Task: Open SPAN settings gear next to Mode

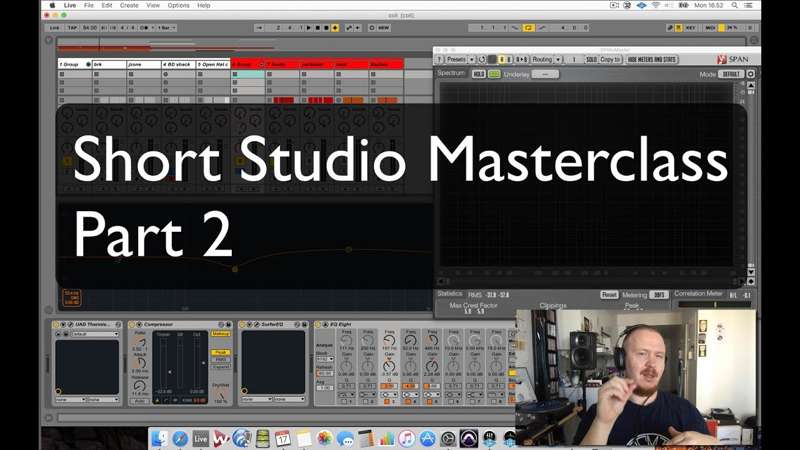Action: pos(751,74)
